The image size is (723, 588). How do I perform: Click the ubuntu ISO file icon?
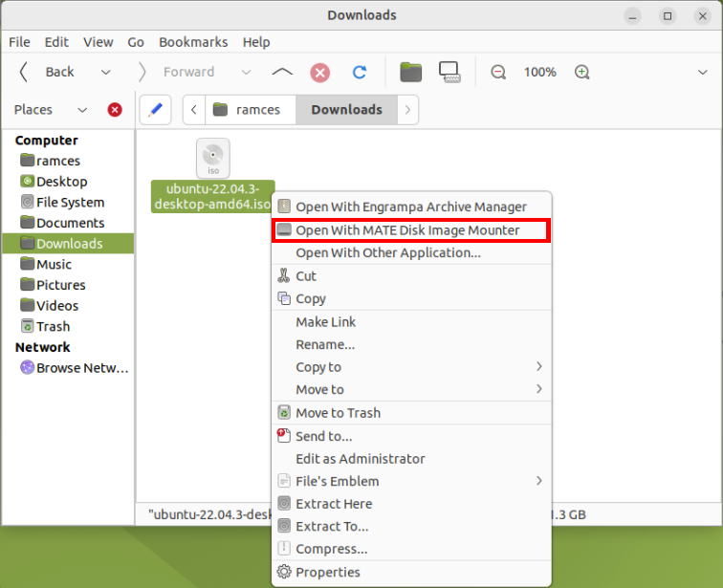(213, 158)
